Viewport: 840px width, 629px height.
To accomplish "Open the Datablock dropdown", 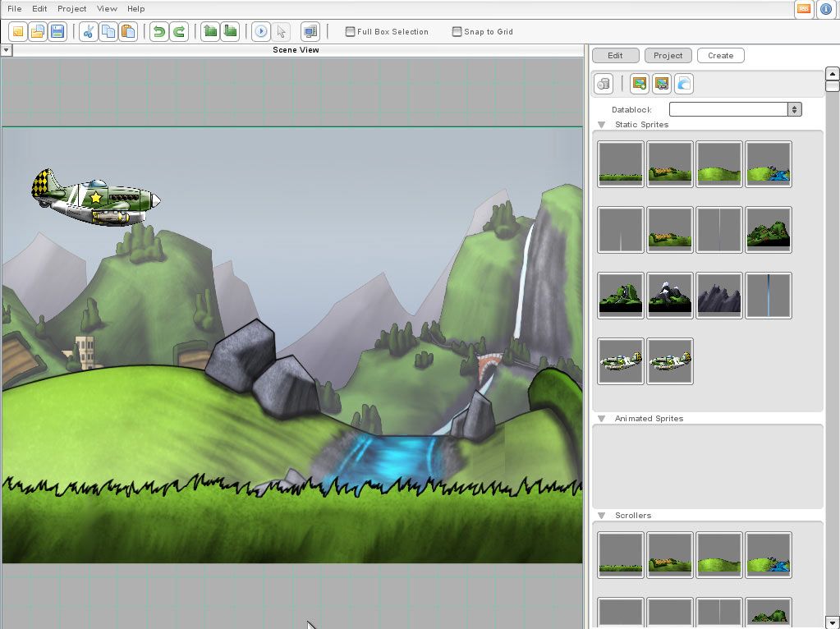I will pos(794,109).
